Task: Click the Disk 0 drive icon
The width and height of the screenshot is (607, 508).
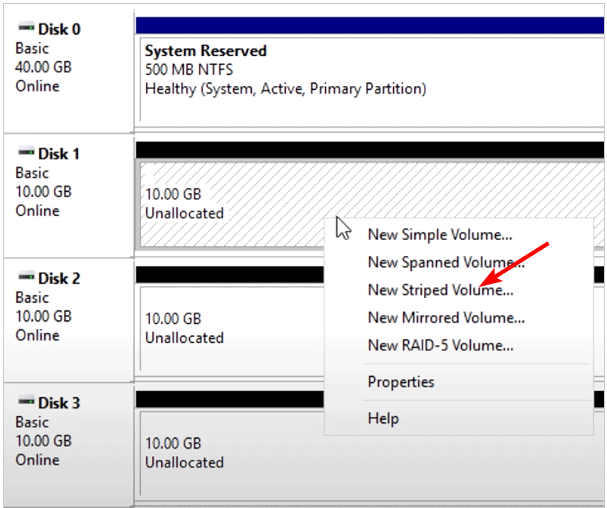Action: pos(26,27)
